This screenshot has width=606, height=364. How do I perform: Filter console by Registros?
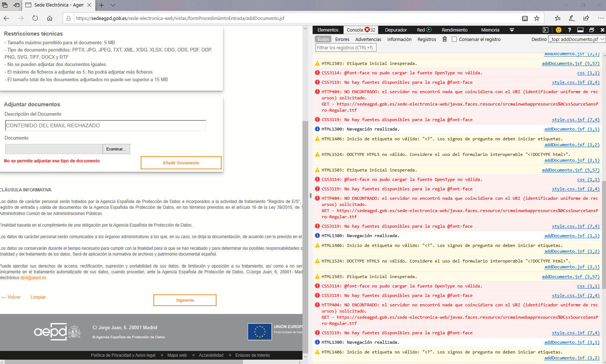[426, 39]
